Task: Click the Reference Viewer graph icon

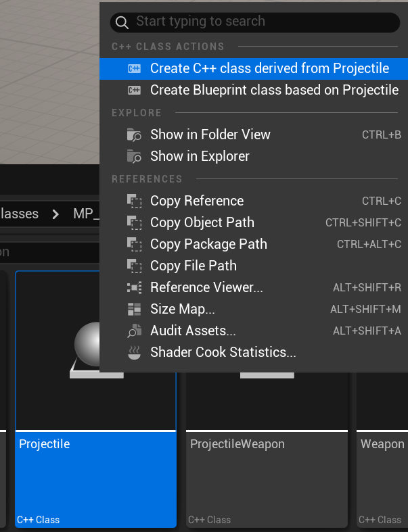Action: (x=134, y=288)
